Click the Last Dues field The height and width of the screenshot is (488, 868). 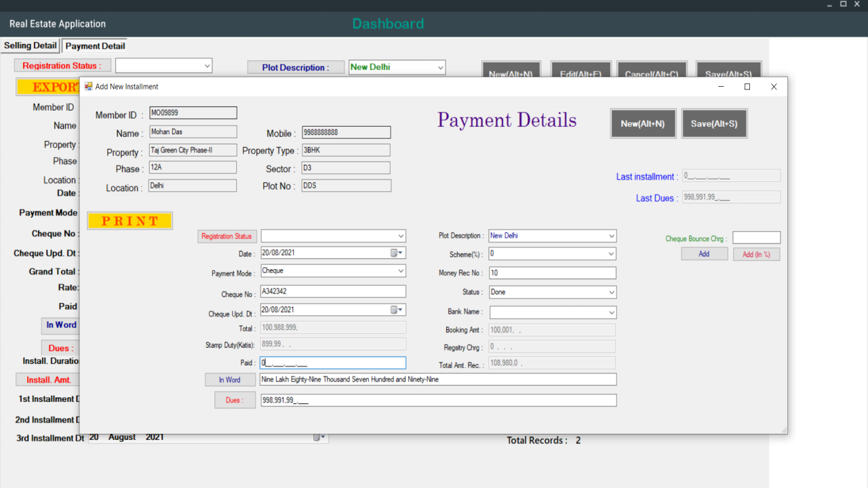[731, 197]
